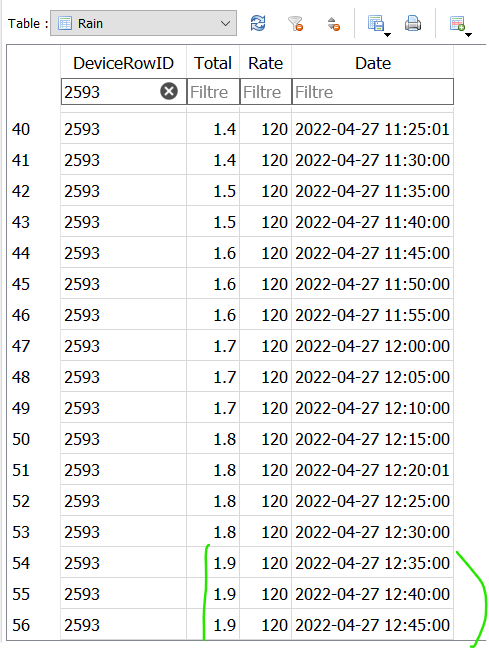
Task: Select row number 56
Action: click(21, 625)
